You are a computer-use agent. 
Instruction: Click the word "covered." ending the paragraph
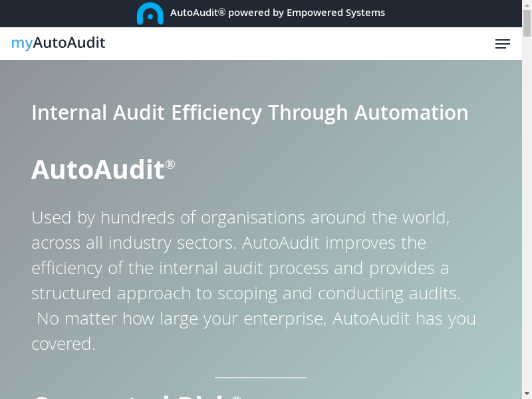tap(63, 344)
